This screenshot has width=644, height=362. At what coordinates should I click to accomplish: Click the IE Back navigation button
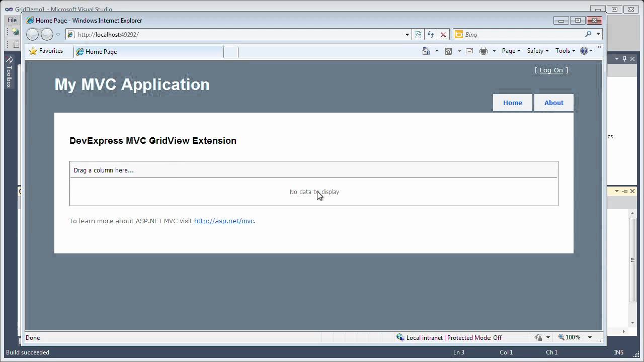pyautogui.click(x=32, y=34)
